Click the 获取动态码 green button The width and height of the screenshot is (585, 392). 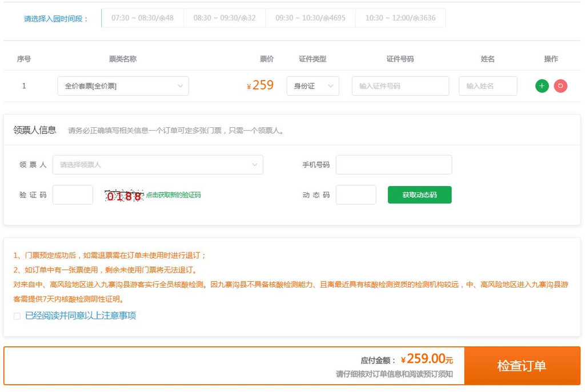(419, 195)
